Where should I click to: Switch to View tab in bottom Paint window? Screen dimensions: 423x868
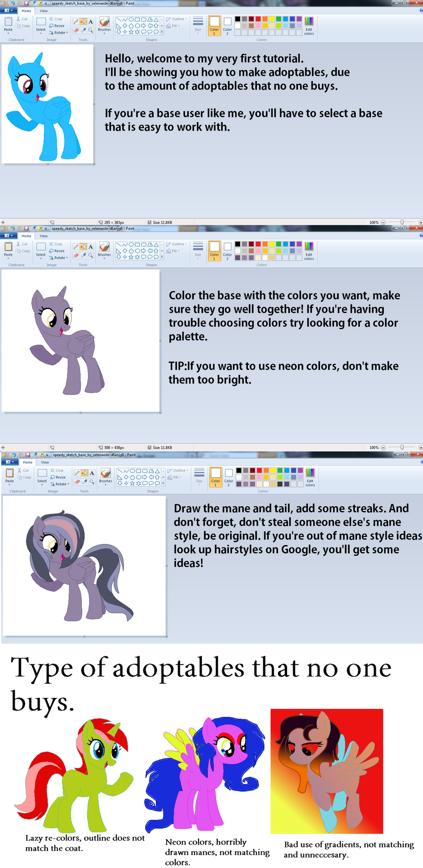pyautogui.click(x=45, y=462)
